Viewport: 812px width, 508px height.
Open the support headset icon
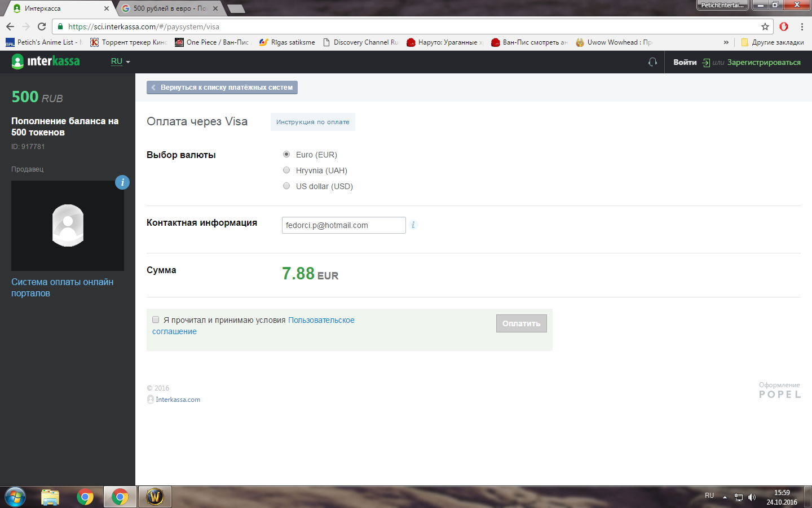click(652, 62)
